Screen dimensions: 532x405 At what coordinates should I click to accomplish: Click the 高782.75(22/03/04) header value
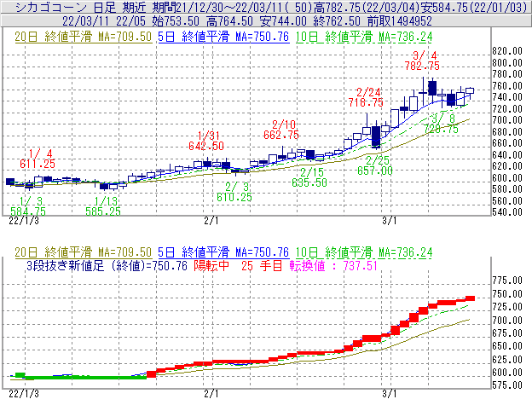pos(367,7)
